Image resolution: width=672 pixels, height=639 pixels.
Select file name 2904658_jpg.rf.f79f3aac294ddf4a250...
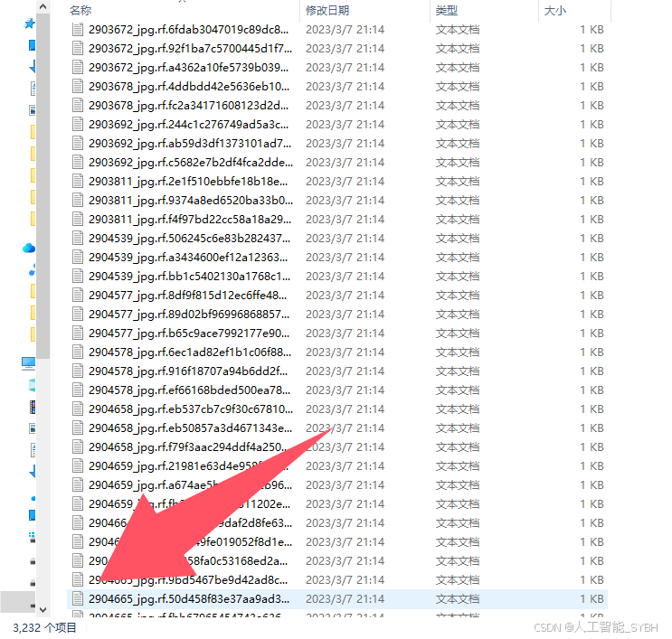click(188, 447)
